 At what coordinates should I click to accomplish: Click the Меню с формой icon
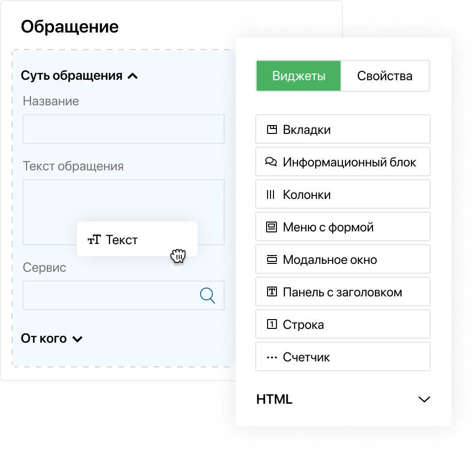coord(272,227)
